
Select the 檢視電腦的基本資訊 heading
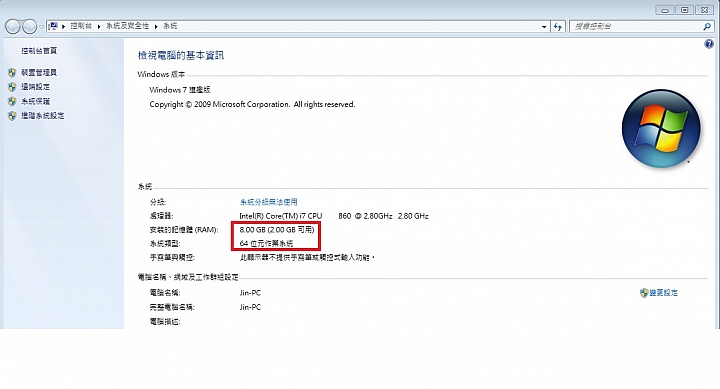[180, 56]
